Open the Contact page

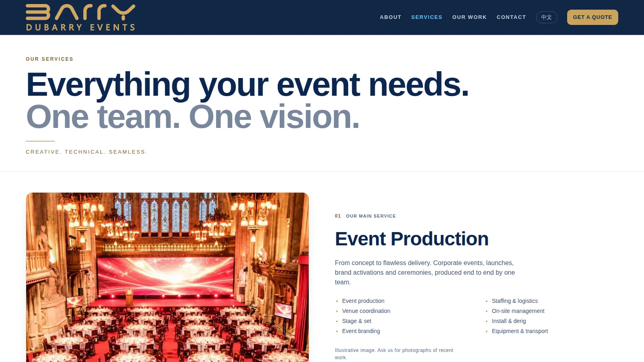coord(511,17)
